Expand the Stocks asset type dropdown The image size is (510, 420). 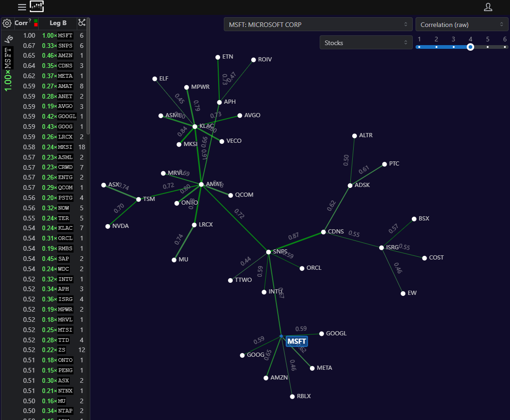[366, 43]
